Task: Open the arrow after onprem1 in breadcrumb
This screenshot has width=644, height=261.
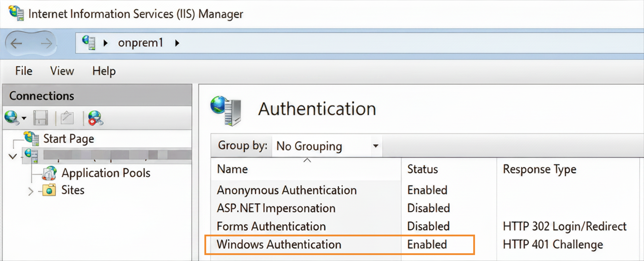Action: coord(177,43)
